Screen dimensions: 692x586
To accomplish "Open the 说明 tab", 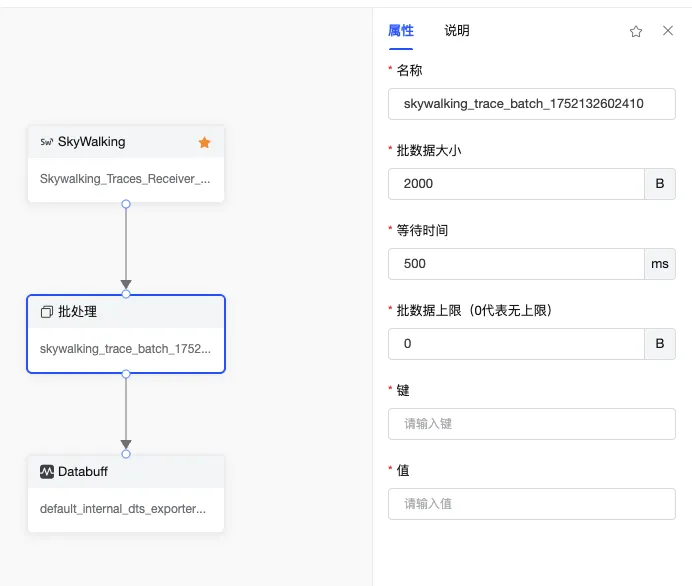I will 457,31.
